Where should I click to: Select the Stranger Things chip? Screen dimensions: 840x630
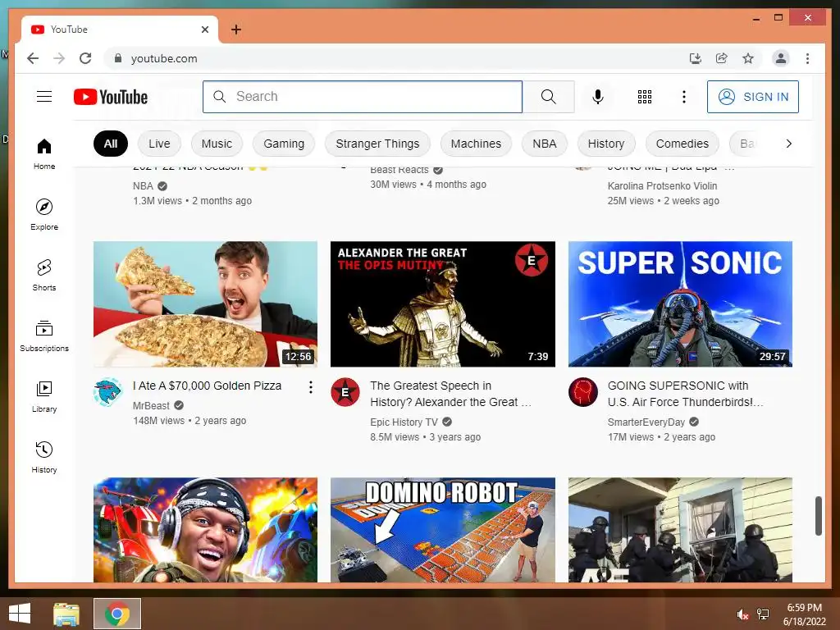377,144
